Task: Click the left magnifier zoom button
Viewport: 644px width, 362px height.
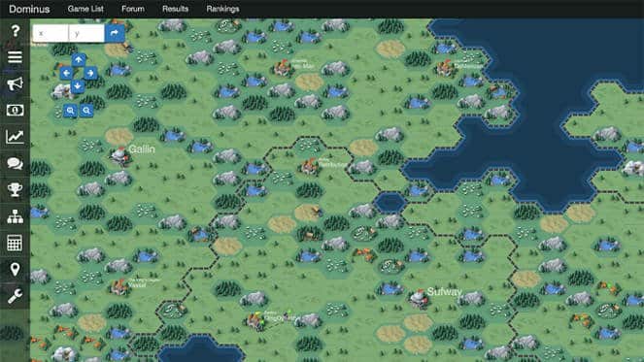Action: coord(70,111)
